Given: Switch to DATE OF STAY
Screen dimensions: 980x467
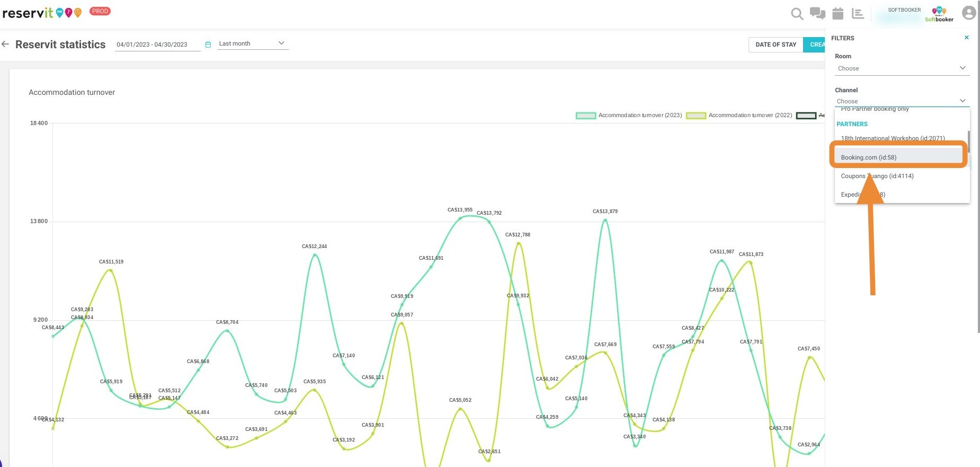Looking at the screenshot, I should pyautogui.click(x=776, y=45).
